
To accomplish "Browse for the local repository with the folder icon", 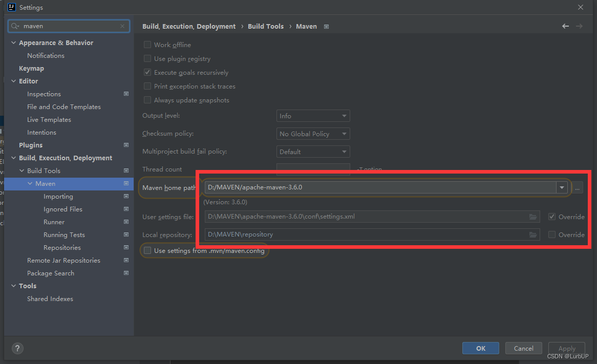I will (533, 234).
